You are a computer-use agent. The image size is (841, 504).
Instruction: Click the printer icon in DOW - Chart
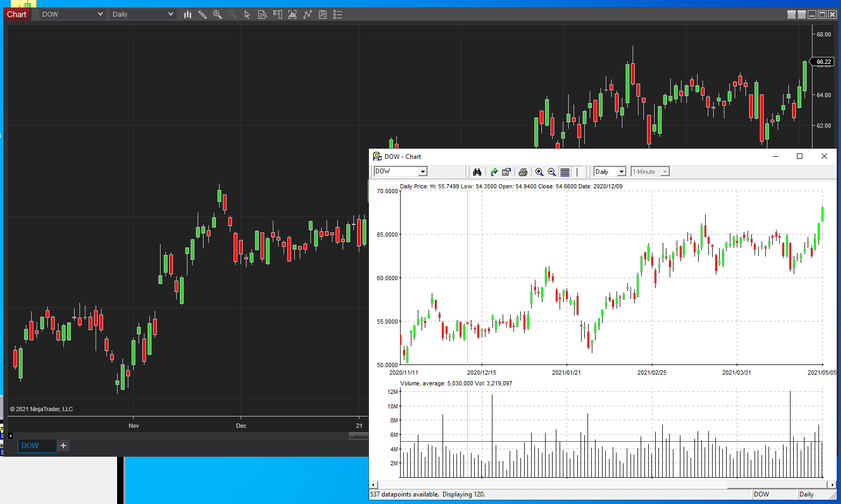click(523, 172)
